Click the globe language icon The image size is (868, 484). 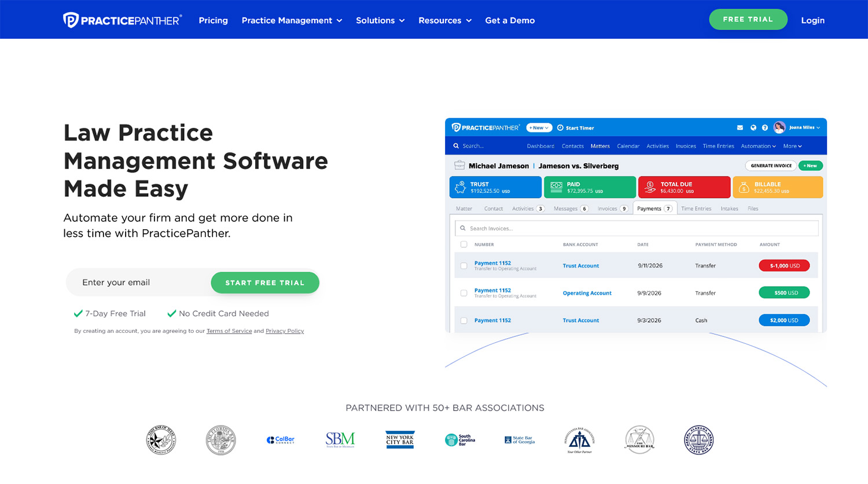pos(753,127)
